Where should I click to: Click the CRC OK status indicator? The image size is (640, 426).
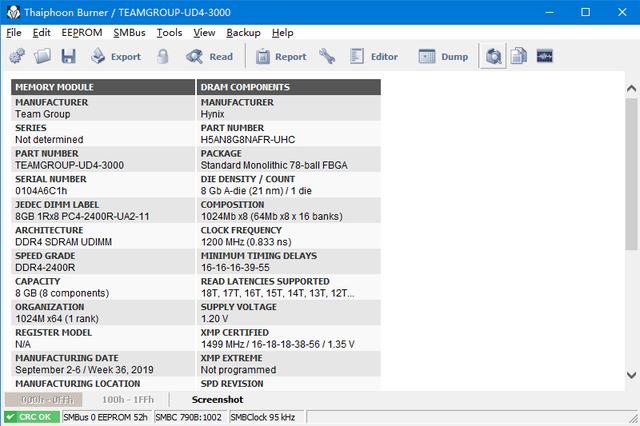click(31, 417)
